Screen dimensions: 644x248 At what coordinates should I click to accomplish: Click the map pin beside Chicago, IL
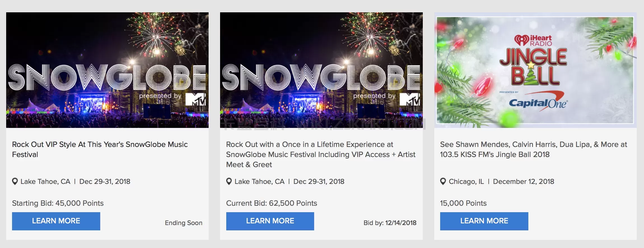[x=443, y=181]
